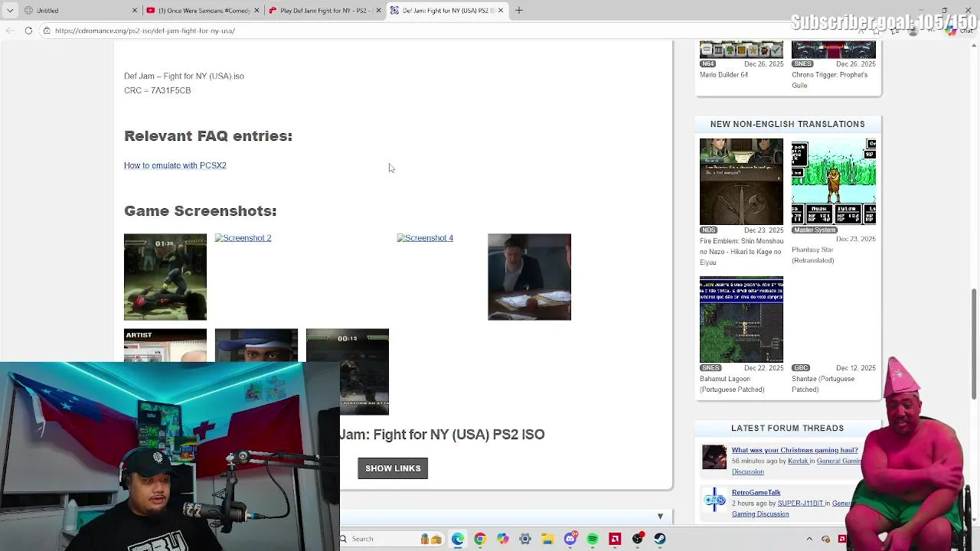Screen dimensions: 980x551
Task: Open Mario Builder 64 link
Action: (724, 75)
